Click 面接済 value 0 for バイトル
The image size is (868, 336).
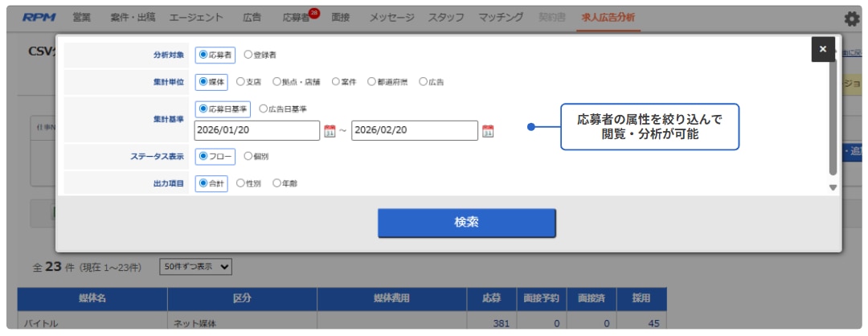click(x=606, y=323)
